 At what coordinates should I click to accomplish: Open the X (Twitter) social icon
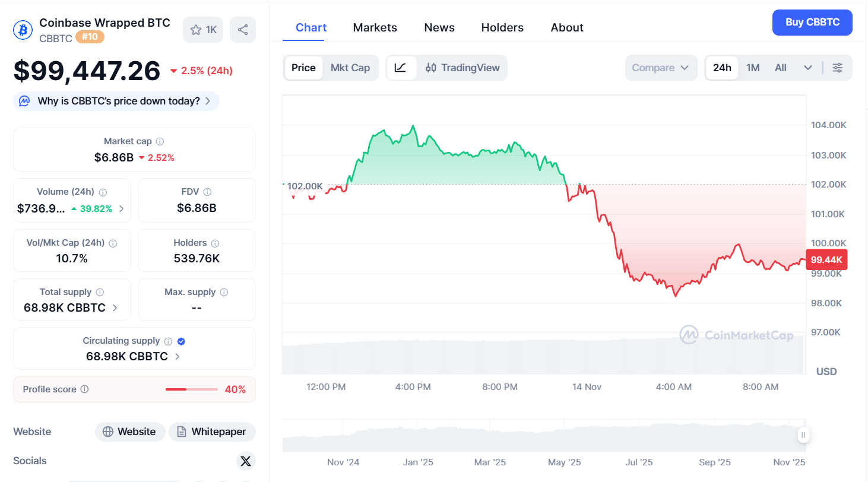click(x=246, y=461)
